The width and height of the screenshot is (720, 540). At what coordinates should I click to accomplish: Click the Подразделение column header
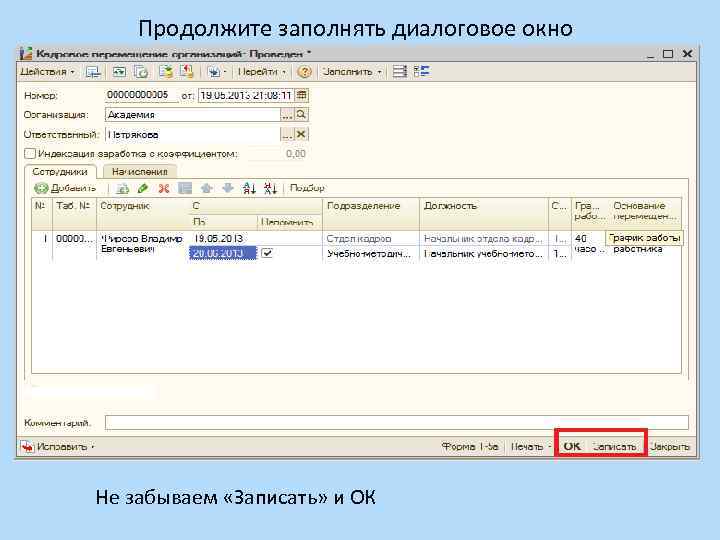[371, 214]
